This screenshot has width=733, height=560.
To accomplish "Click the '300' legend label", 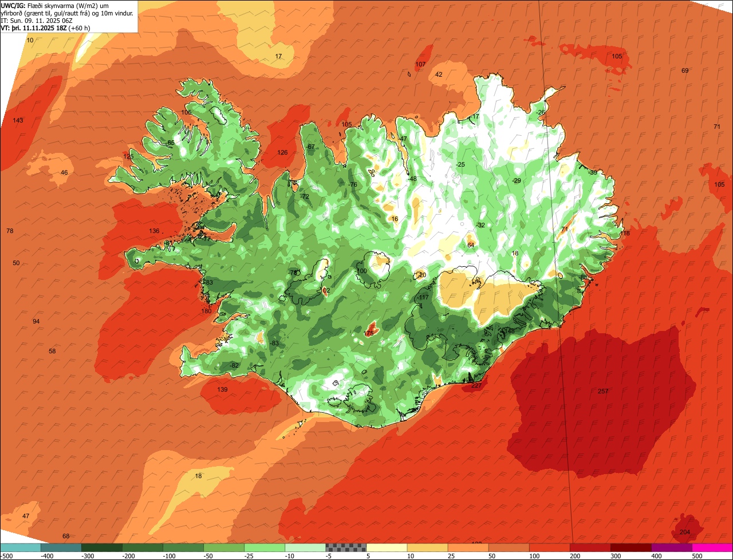I will (x=617, y=556).
